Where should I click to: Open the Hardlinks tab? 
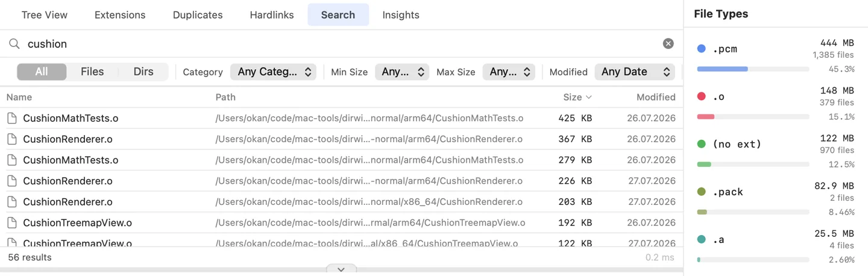click(272, 14)
